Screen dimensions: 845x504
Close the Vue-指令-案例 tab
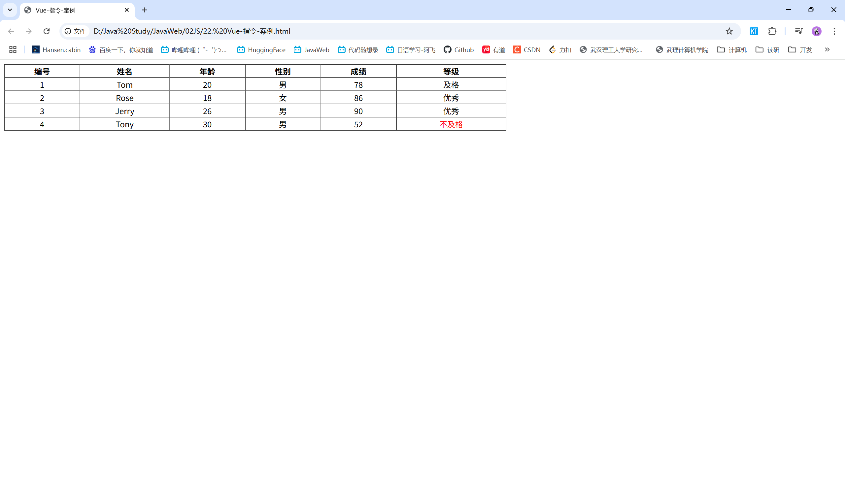click(127, 10)
